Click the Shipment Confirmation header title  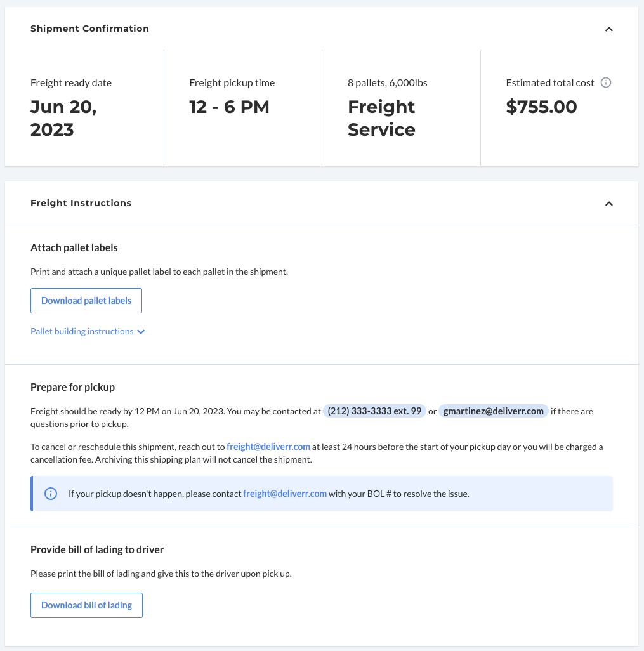(89, 29)
